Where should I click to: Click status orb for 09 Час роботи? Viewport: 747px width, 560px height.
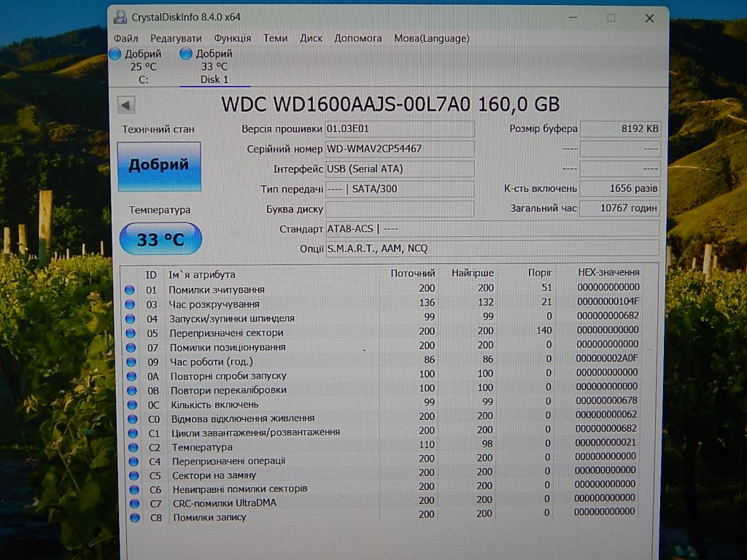(x=131, y=362)
